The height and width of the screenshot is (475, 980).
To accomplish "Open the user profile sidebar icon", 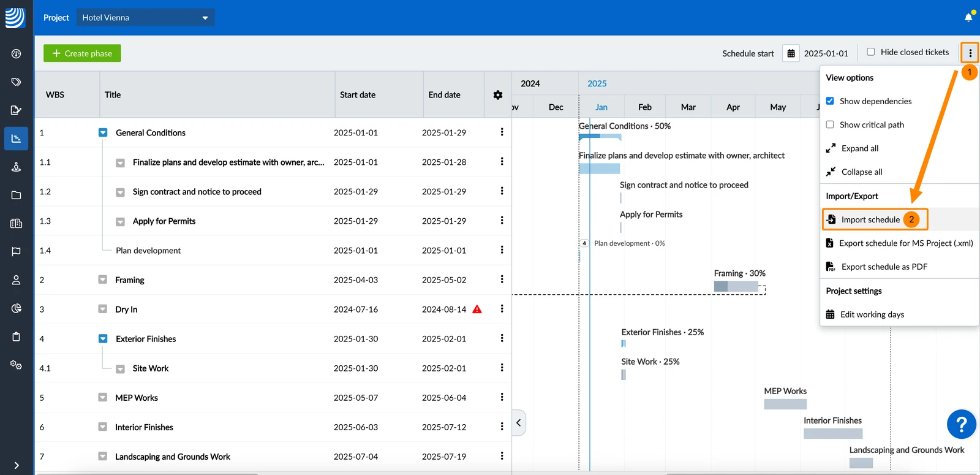I will 17,280.
